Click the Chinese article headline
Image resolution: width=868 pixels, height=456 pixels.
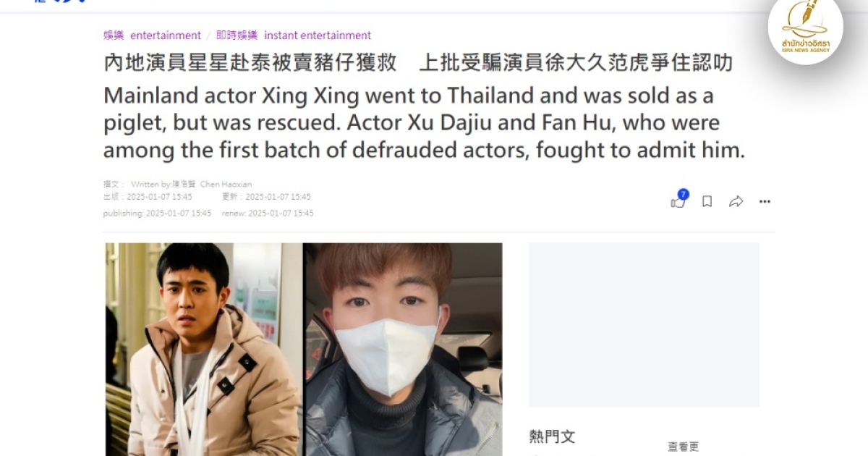pos(418,62)
